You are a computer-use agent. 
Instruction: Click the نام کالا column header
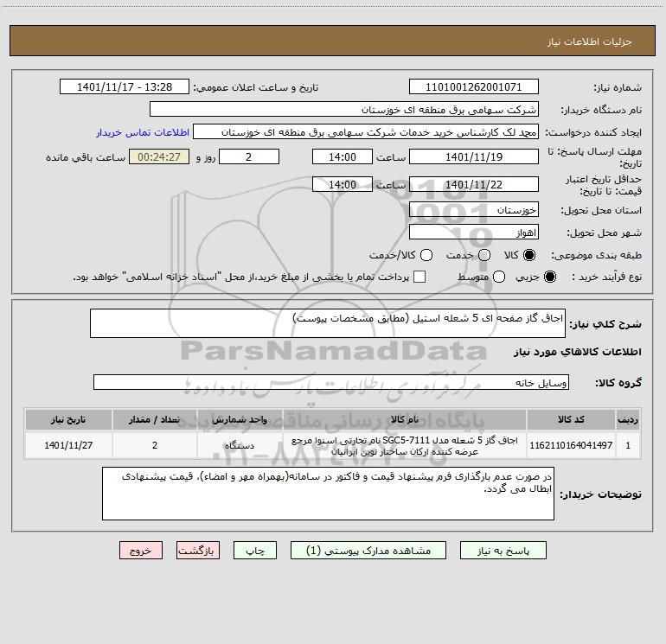coord(405,420)
